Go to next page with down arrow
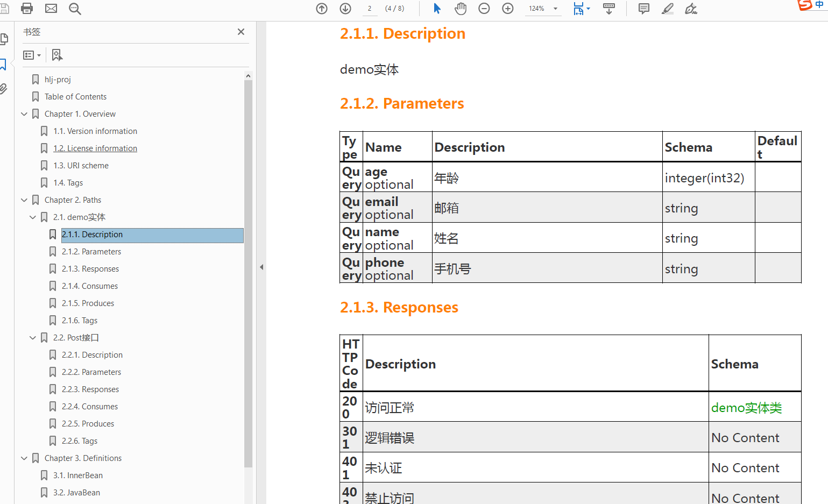Viewport: 828px width, 504px height. click(345, 9)
